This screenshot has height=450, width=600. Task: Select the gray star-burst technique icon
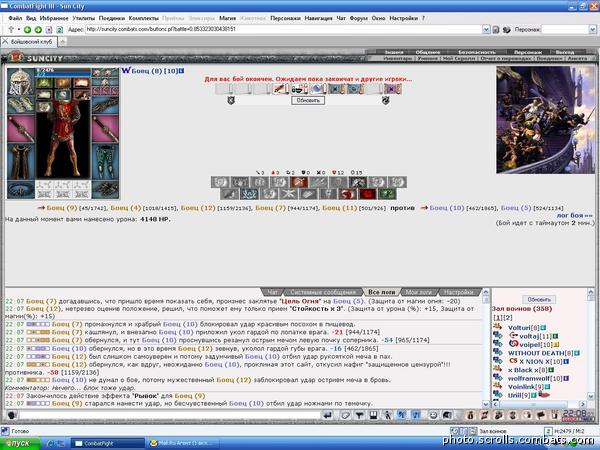point(288,194)
